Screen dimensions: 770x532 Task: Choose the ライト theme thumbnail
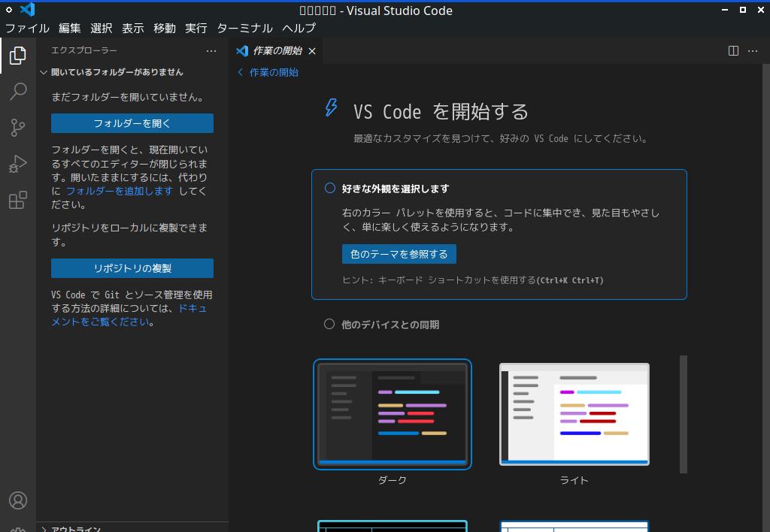tap(574, 414)
